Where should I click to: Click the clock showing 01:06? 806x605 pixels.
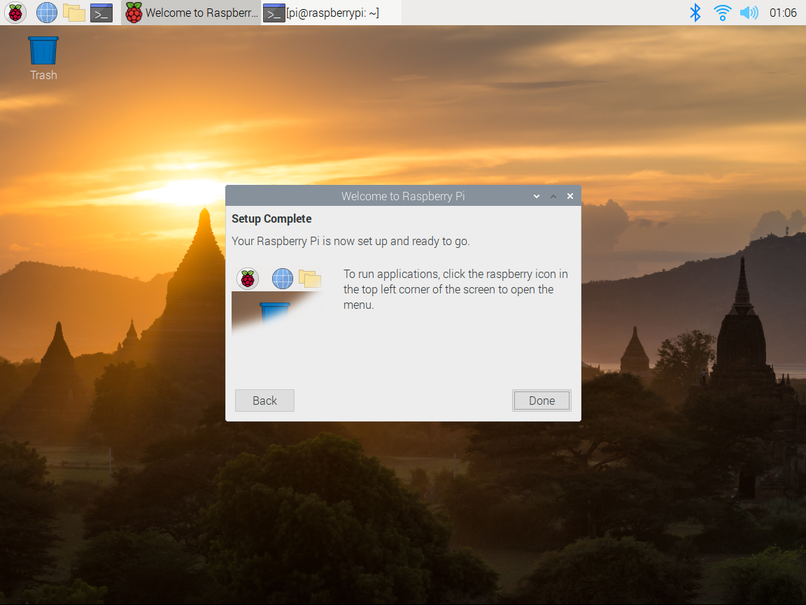[783, 13]
